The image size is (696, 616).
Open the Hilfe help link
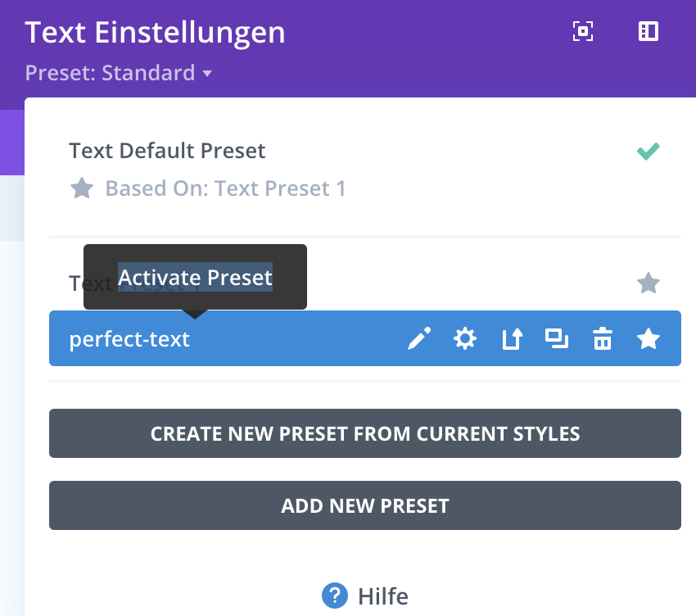(383, 596)
